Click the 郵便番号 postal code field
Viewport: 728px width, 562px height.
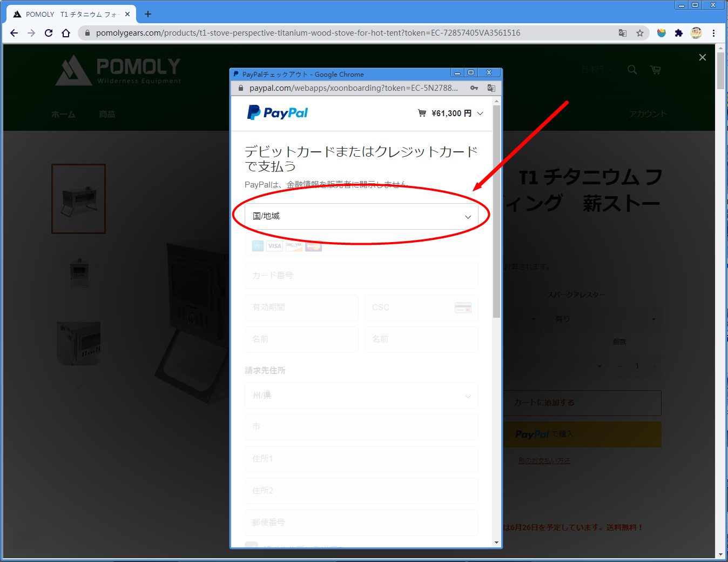(x=361, y=523)
